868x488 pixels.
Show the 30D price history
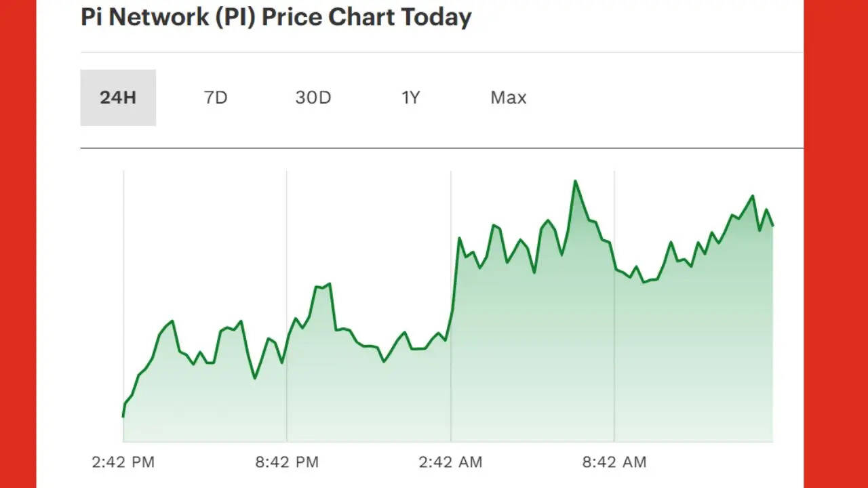point(313,98)
